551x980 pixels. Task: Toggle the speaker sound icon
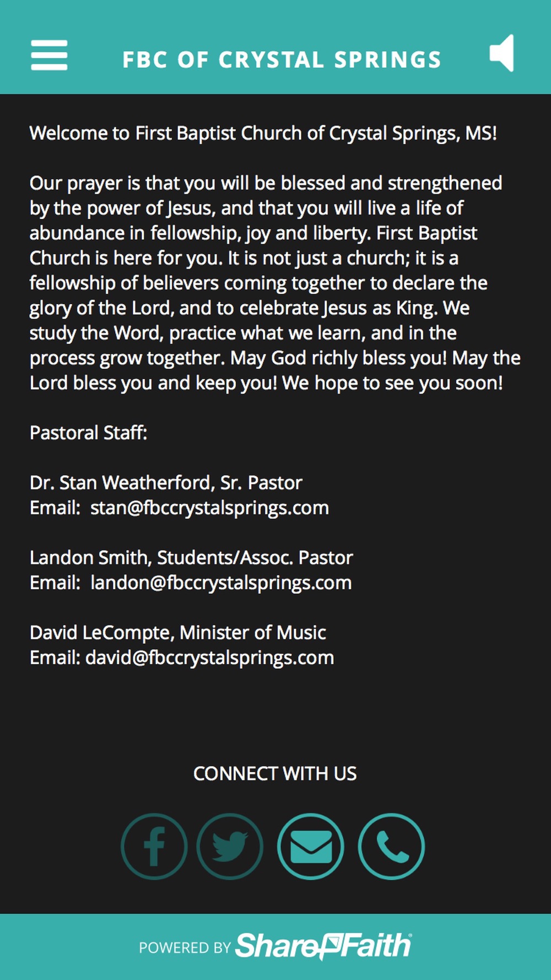tap(502, 53)
